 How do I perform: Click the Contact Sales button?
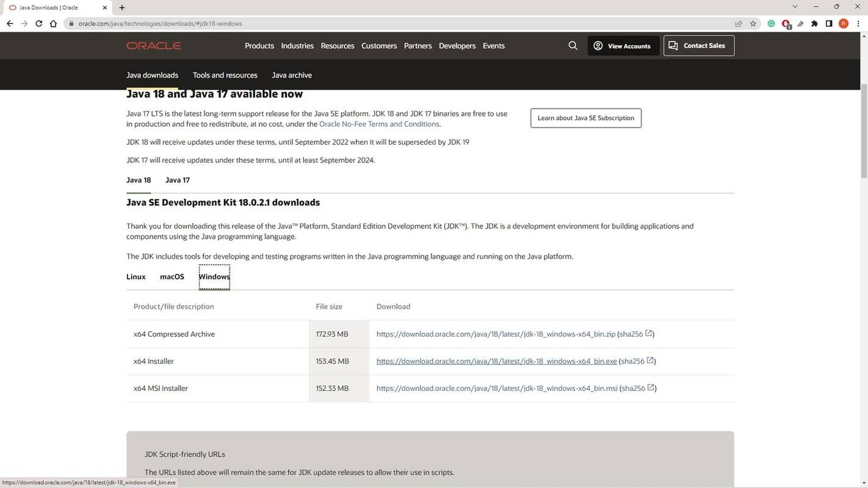(x=699, y=46)
